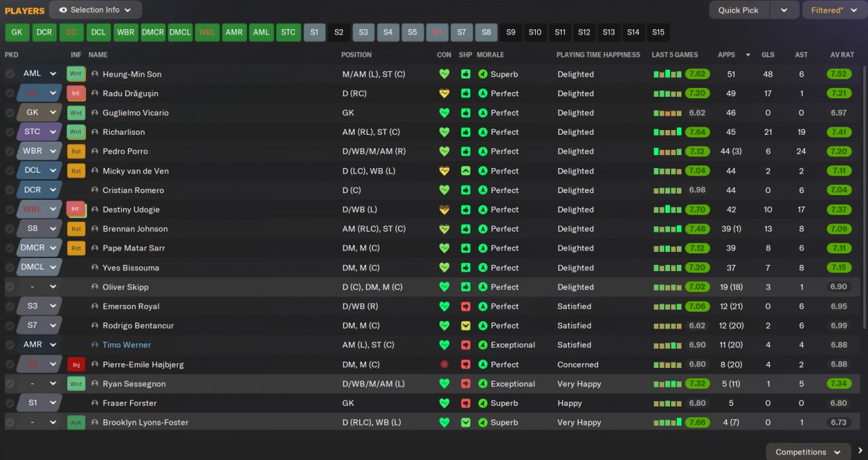Select the DMCR position slot
The width and height of the screenshot is (868, 460).
153,33
